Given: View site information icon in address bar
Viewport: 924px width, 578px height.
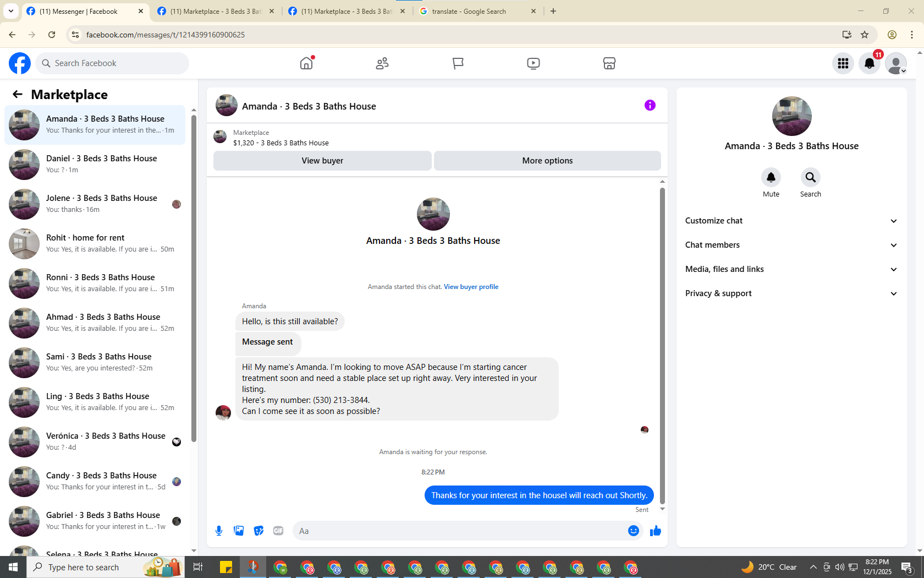Looking at the screenshot, I should point(75,35).
